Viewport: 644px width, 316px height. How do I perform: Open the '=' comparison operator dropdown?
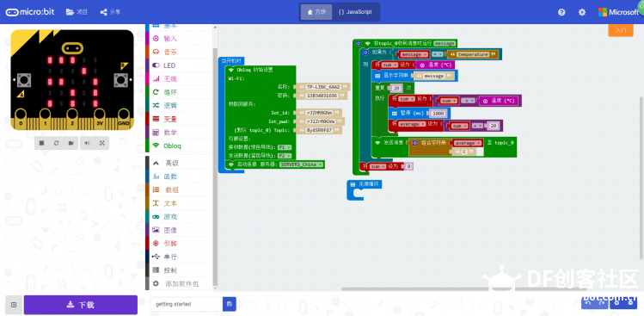coord(437,54)
